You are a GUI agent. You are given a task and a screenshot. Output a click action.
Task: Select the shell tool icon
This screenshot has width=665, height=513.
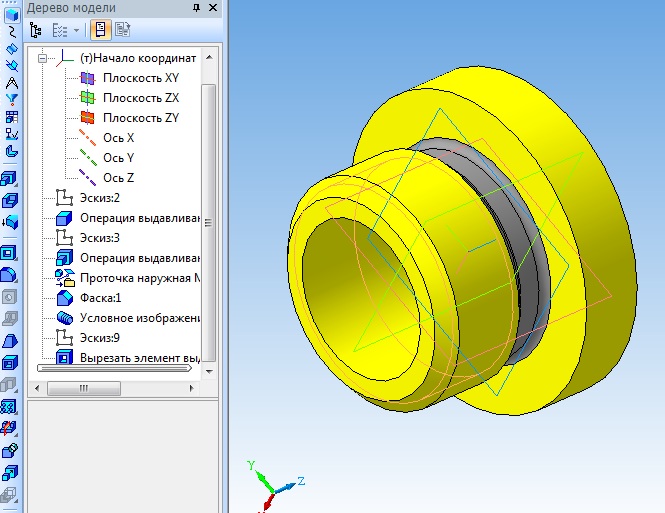(9, 362)
